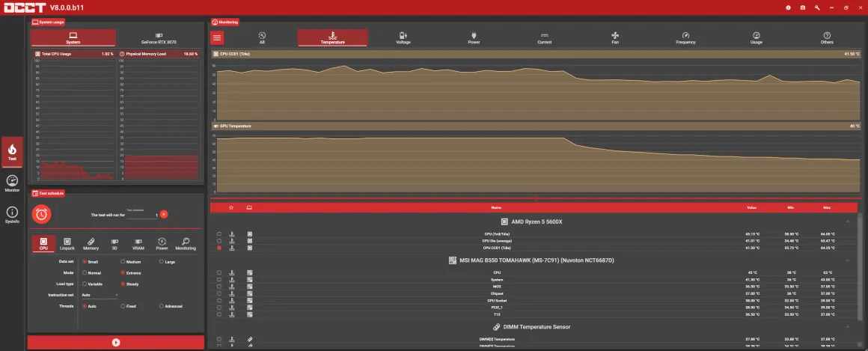Check the CPU Die (average) checkbox
Image resolution: width=868 pixels, height=351 pixels.
point(219,241)
